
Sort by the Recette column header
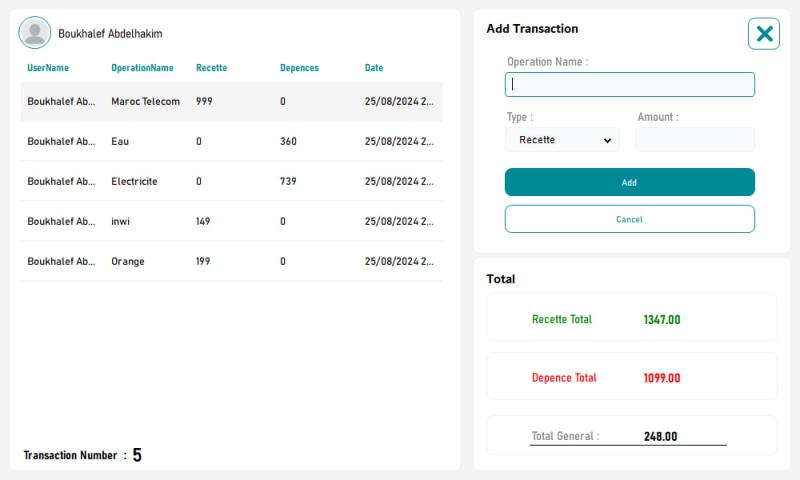coord(212,68)
